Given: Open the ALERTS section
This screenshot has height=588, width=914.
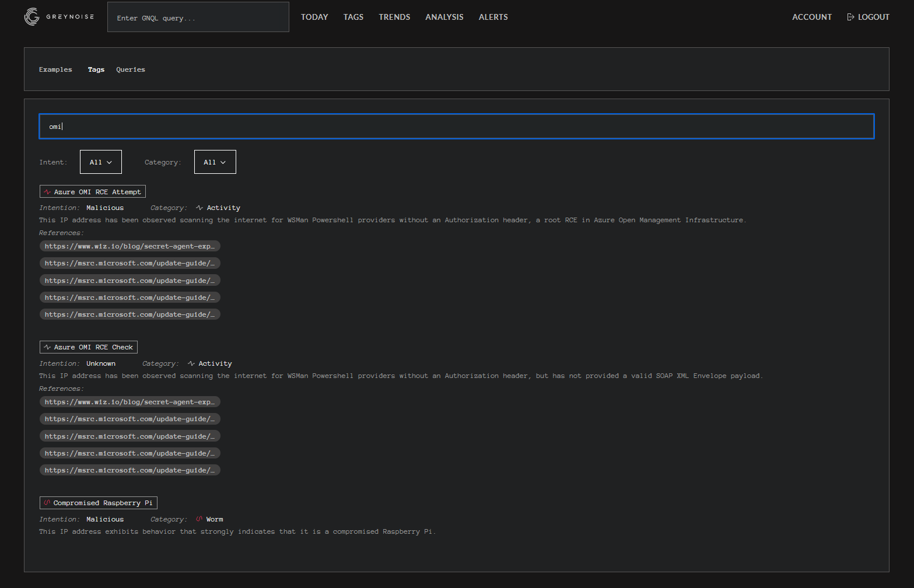Looking at the screenshot, I should click(x=493, y=17).
